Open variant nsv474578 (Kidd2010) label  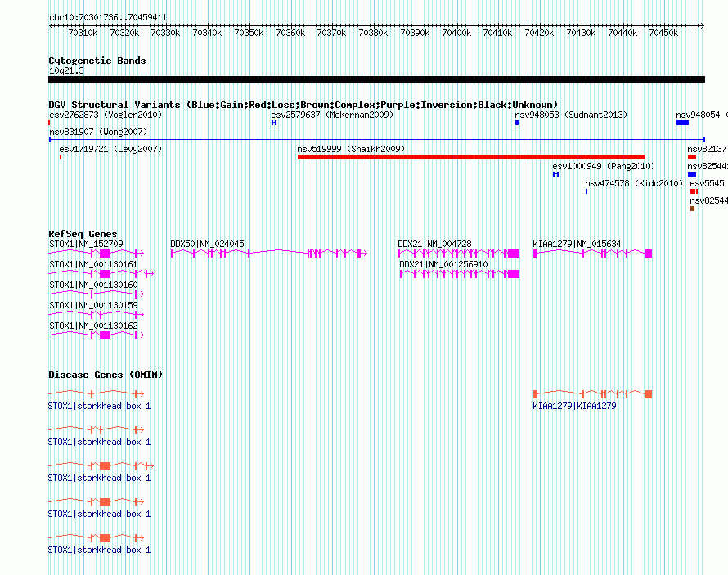click(634, 183)
